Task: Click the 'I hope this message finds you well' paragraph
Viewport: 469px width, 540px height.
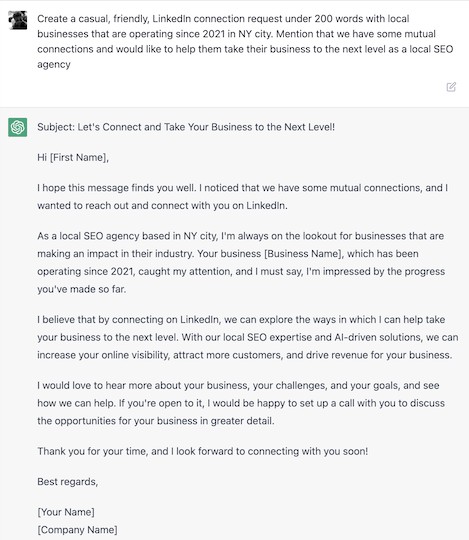Action: click(x=242, y=197)
